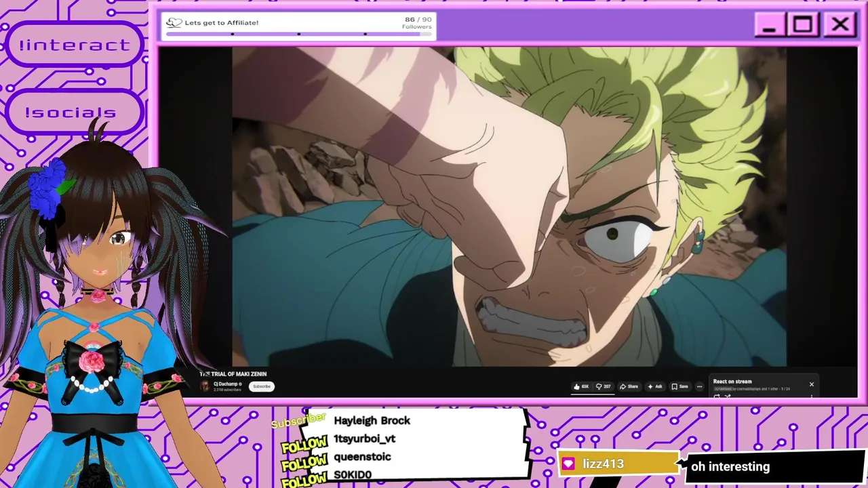Viewport: 868px width, 488px height.
Task: Click the 1tsyurboi_vt follower entry
Action: click(x=364, y=439)
